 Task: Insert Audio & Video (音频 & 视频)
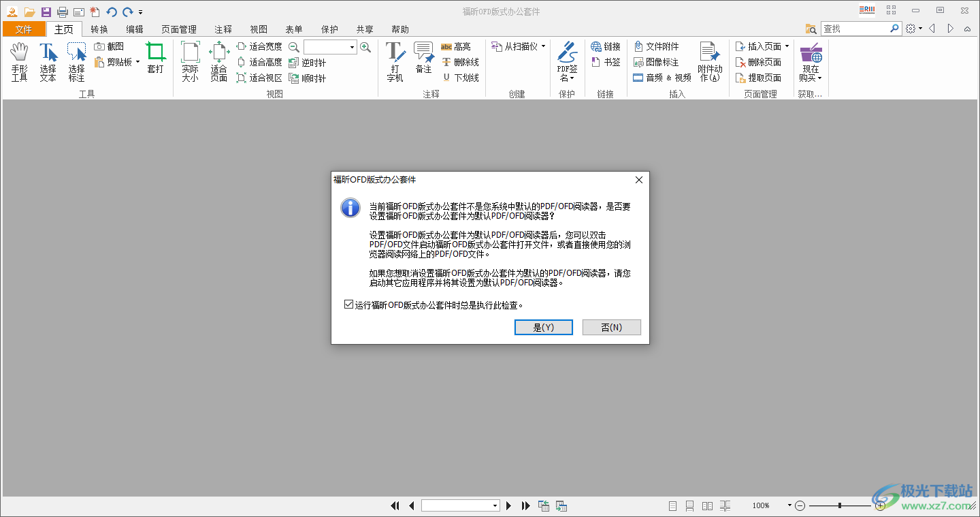pyautogui.click(x=662, y=78)
